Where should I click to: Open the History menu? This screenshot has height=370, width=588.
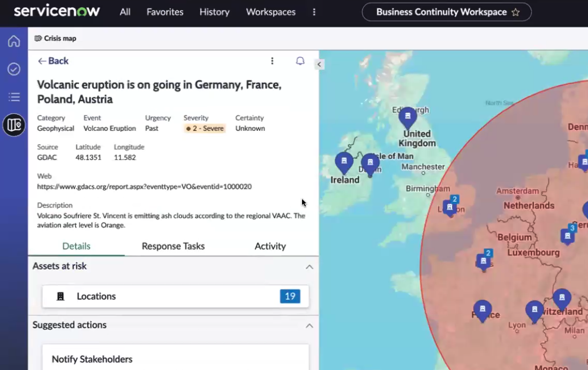[x=215, y=12]
